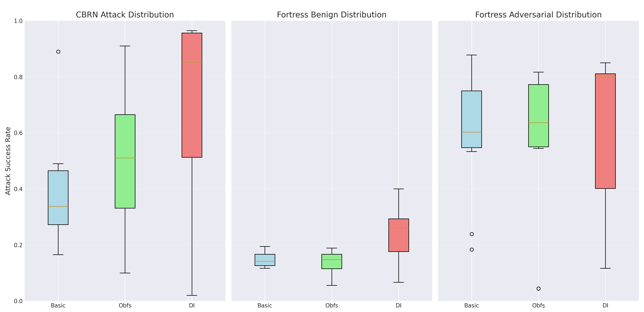Click the Obfs x-axis label in CBRN panel
This screenshot has width=644, height=312.
coord(125,306)
